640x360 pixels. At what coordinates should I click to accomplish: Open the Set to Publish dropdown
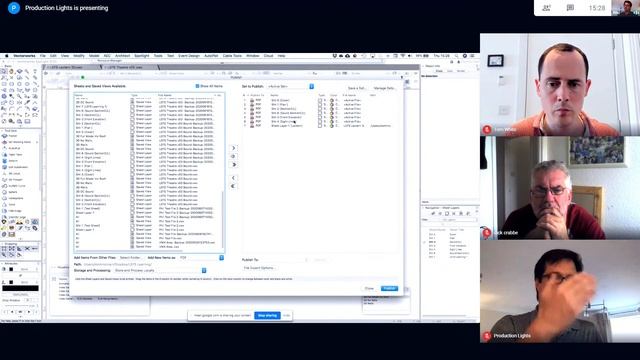point(290,87)
